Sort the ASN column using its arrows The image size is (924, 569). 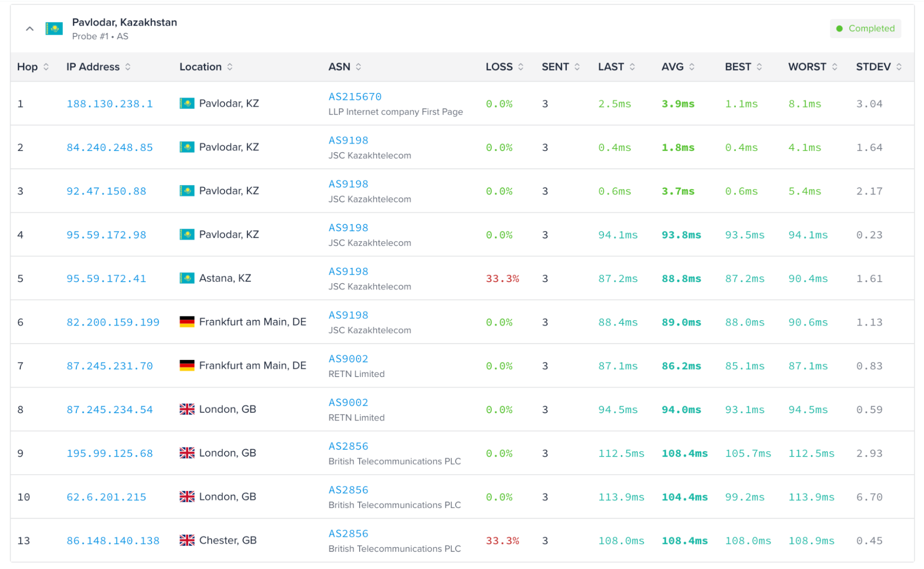pos(358,67)
